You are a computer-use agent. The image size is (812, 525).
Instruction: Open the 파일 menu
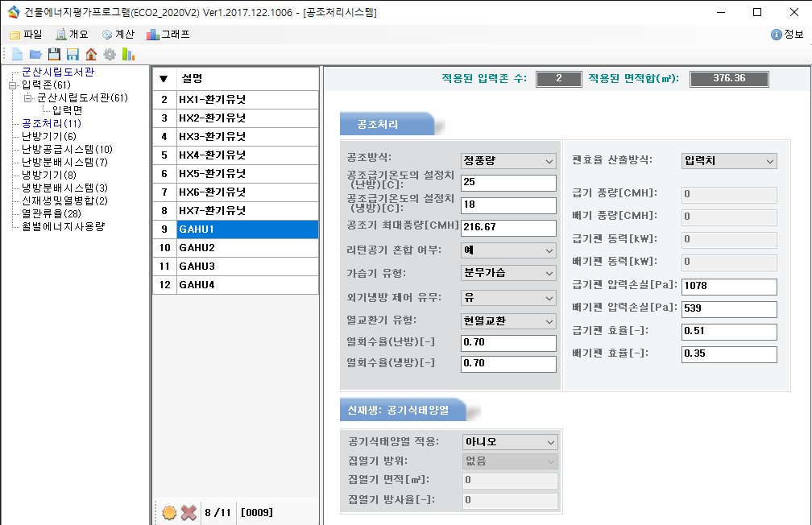tap(26, 35)
